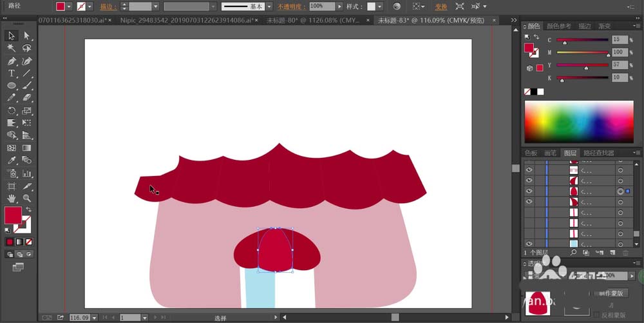644x323 pixels.
Task: Select the Type (T) tool
Action: tap(12, 73)
